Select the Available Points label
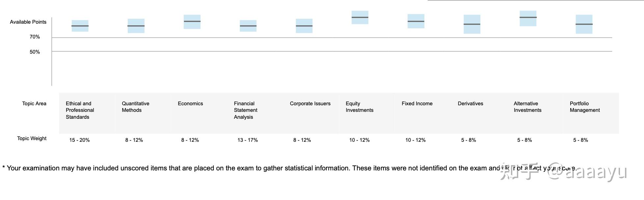This screenshot has width=644, height=200. (28, 22)
